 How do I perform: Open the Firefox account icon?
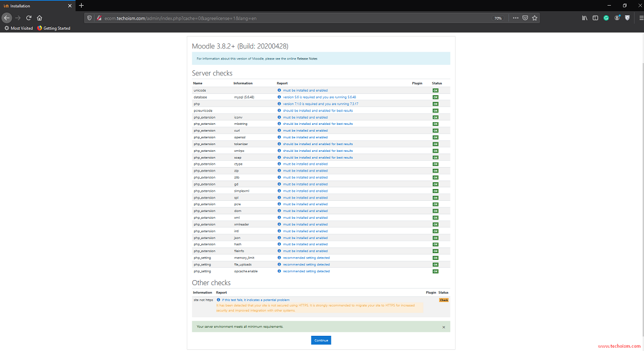[617, 18]
